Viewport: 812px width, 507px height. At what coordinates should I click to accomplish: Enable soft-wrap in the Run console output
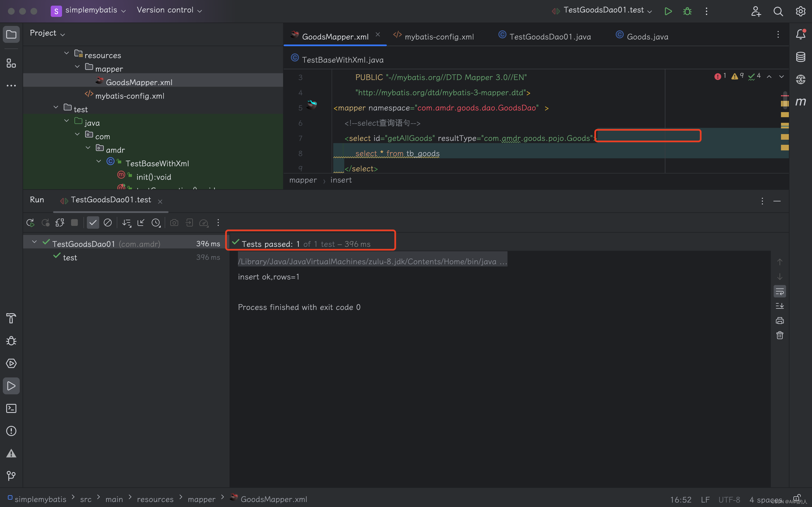point(780,291)
